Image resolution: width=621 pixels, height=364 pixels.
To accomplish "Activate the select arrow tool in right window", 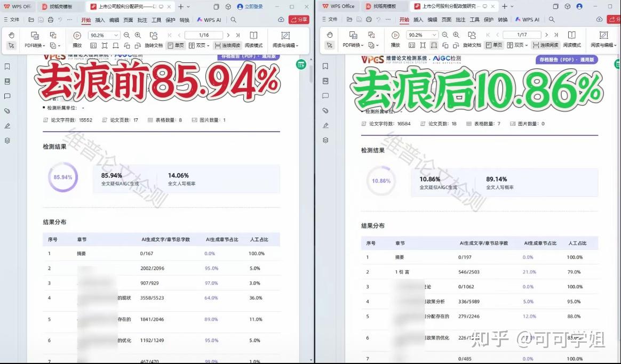I will tap(330, 45).
